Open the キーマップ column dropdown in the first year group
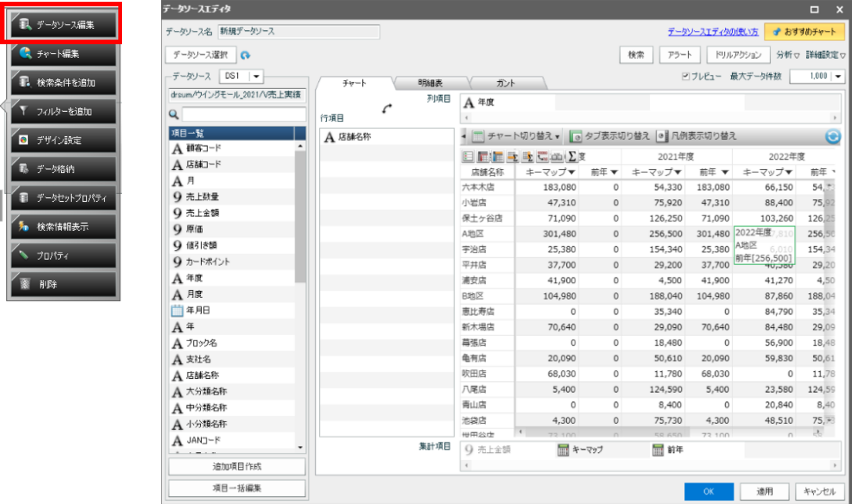The width and height of the screenshot is (852, 504). point(571,172)
